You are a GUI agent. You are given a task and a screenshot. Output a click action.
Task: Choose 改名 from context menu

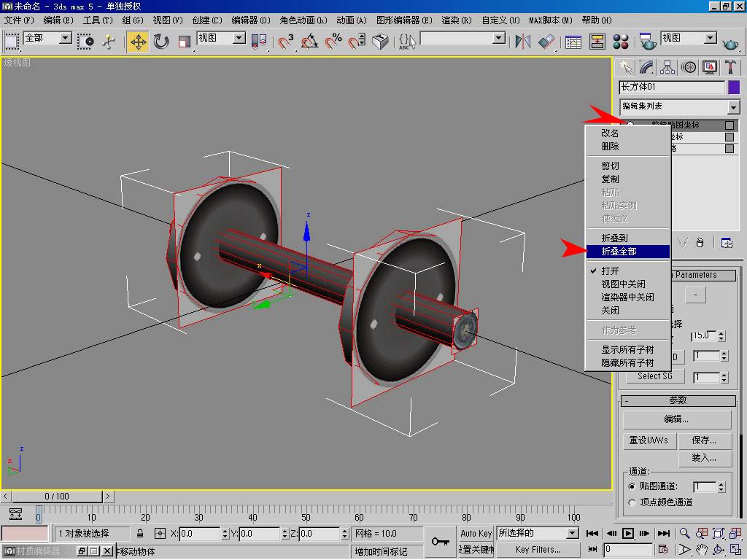pos(628,133)
